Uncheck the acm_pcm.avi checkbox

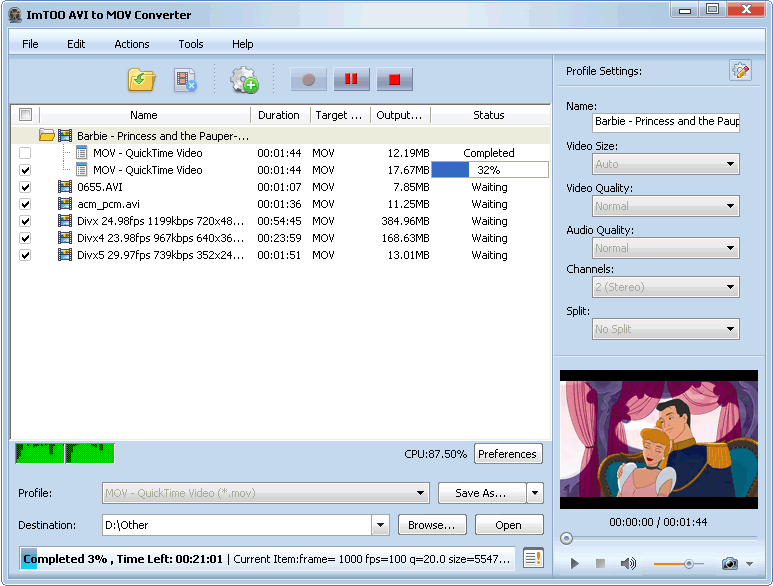point(25,204)
